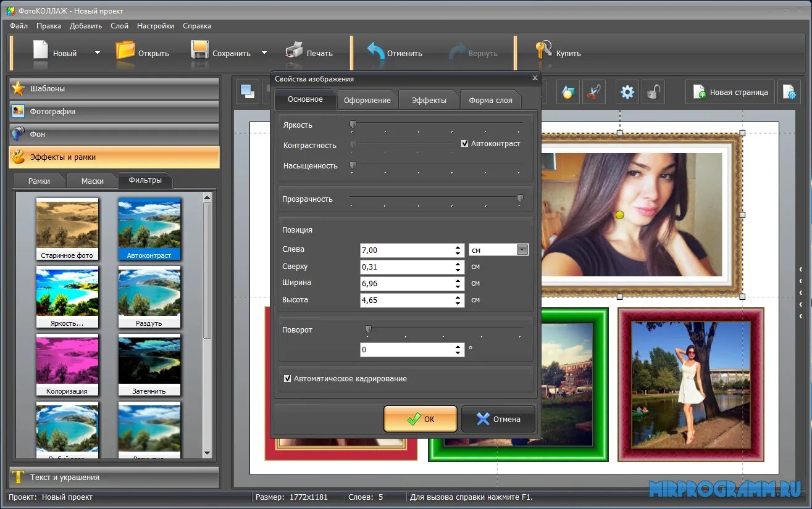Open the Основное tab in dialog
Screen dimensions: 812x509
pyautogui.click(x=305, y=99)
